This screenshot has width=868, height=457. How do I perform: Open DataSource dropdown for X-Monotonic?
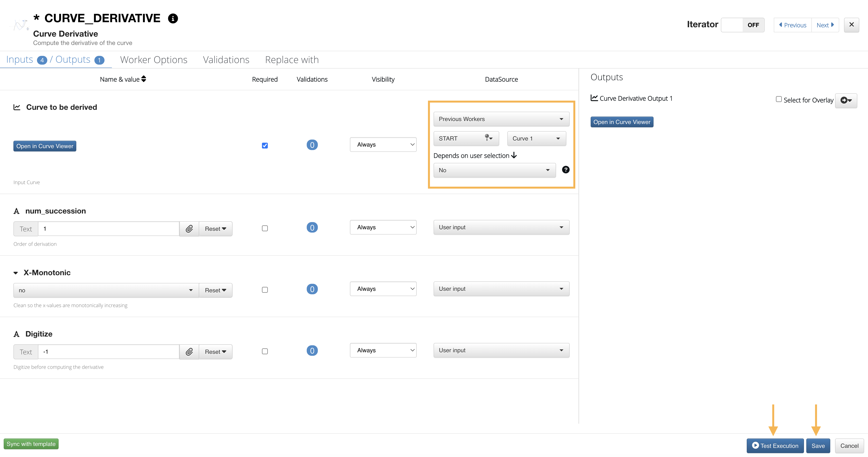(x=501, y=289)
